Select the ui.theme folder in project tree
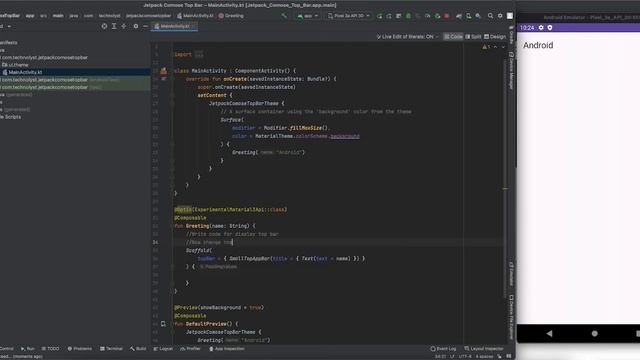The image size is (640, 360). coord(15,65)
